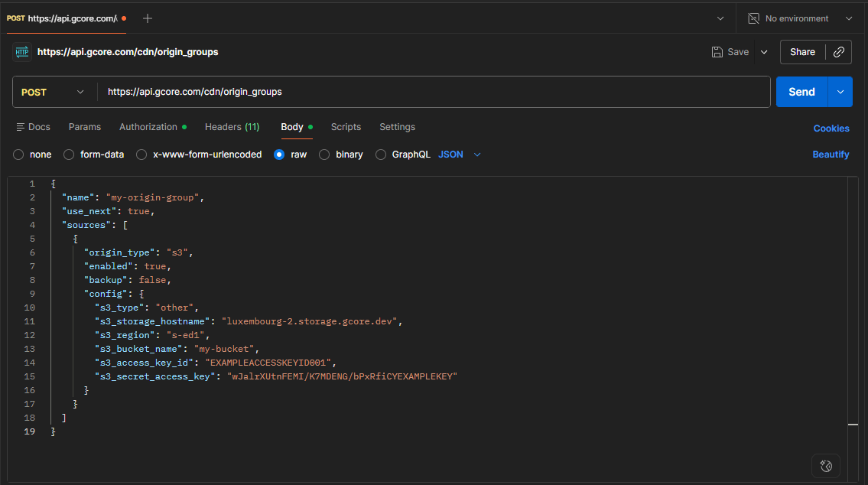Open new request tab with plus icon

[148, 18]
